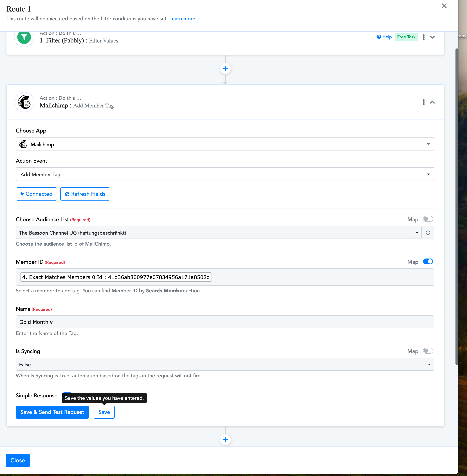The height and width of the screenshot is (476, 467).
Task: Click Save & Send Test Request
Action: pos(52,412)
